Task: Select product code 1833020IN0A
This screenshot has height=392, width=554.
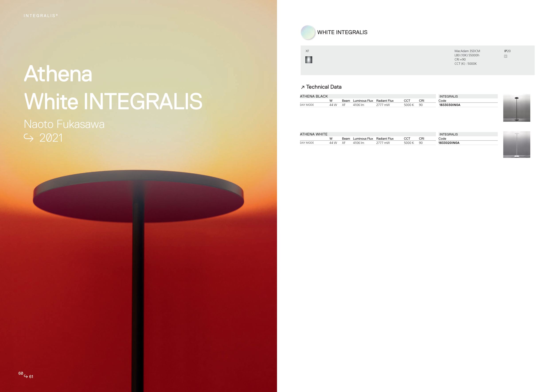Action: click(449, 143)
